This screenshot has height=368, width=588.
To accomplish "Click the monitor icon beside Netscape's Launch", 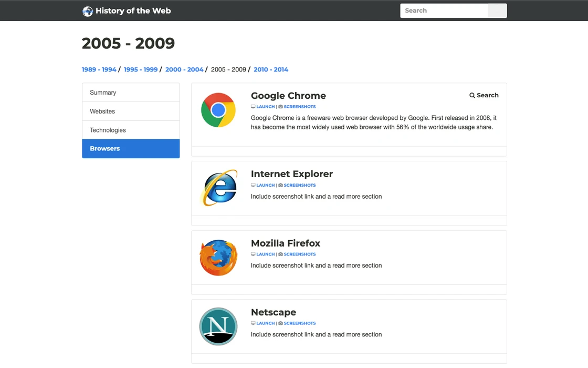I will (x=253, y=323).
